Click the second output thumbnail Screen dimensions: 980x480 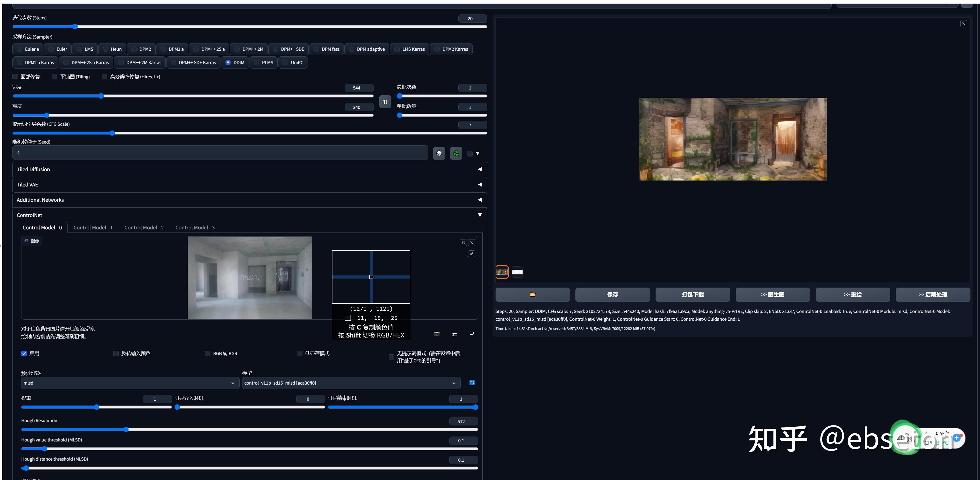[517, 272]
